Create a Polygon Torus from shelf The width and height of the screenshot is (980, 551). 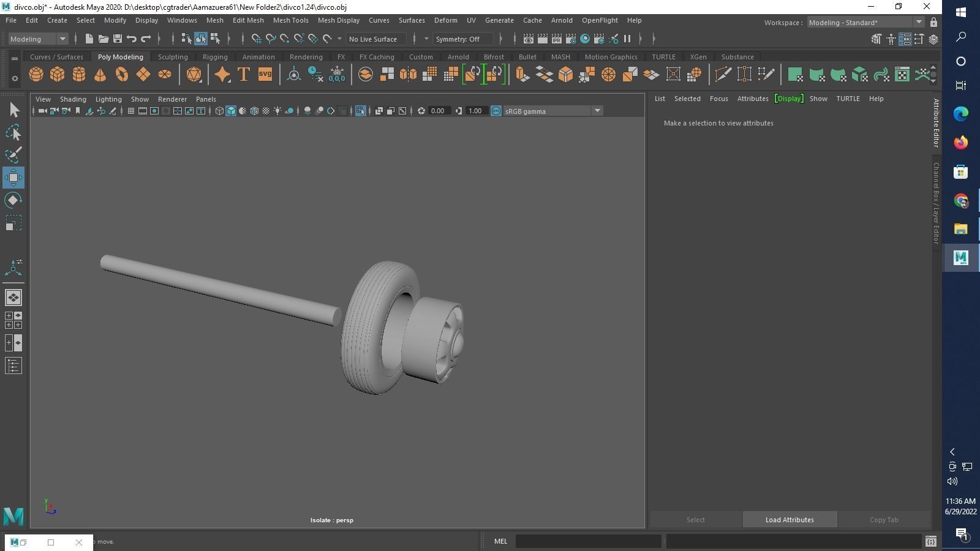[x=122, y=75]
